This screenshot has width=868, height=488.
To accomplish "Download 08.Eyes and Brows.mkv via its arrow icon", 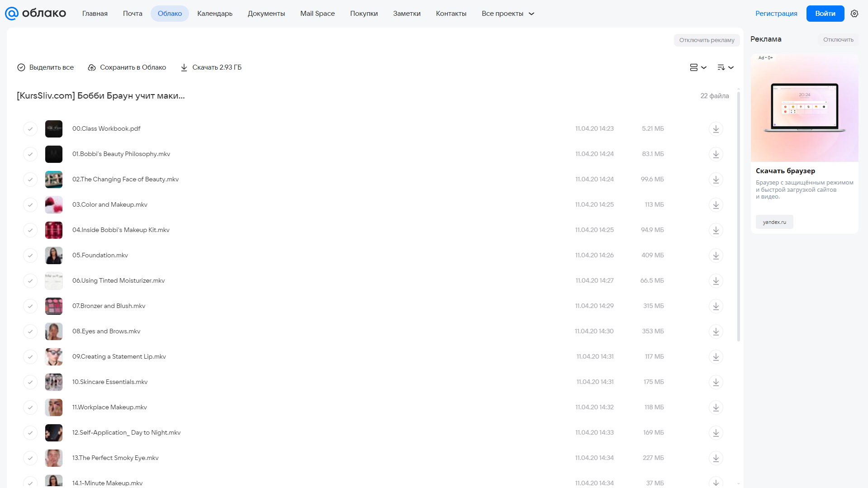I will [x=716, y=332].
